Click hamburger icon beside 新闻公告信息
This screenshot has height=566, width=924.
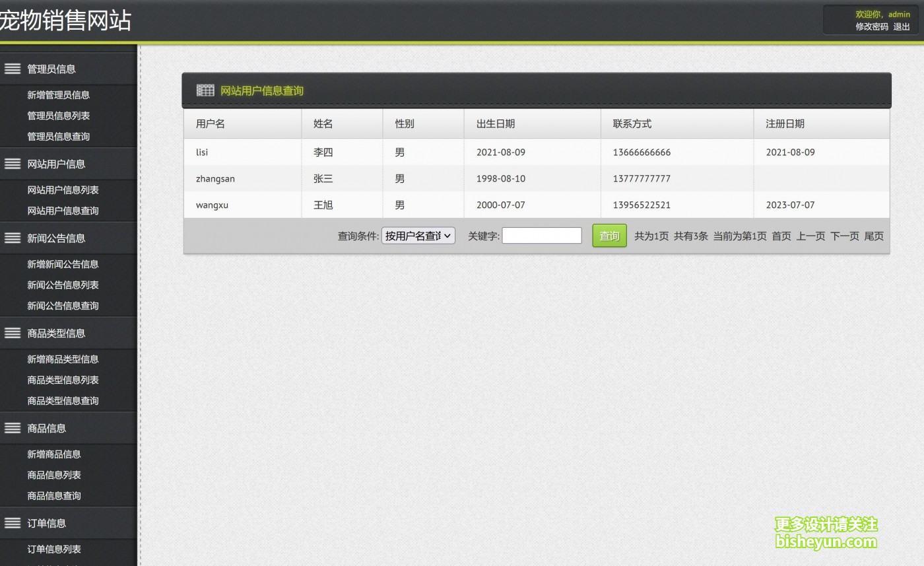13,238
